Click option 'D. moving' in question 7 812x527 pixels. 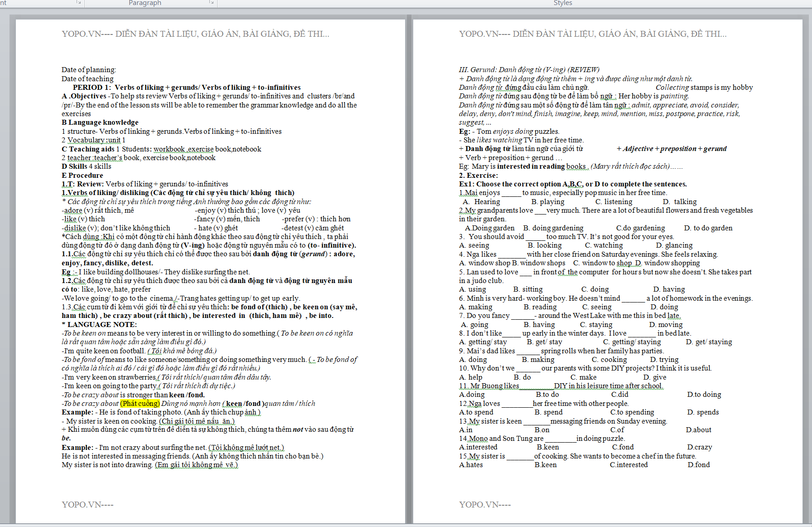[x=666, y=325]
